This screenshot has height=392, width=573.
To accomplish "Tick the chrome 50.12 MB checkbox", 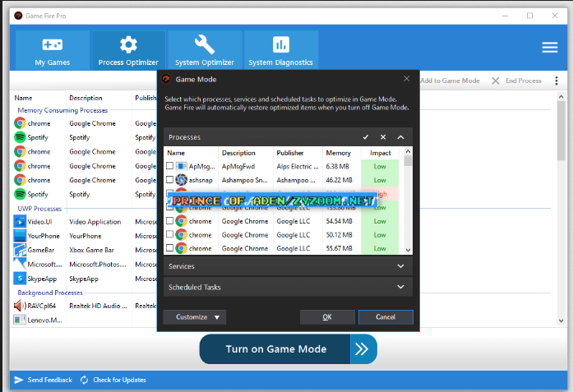I will [169, 234].
